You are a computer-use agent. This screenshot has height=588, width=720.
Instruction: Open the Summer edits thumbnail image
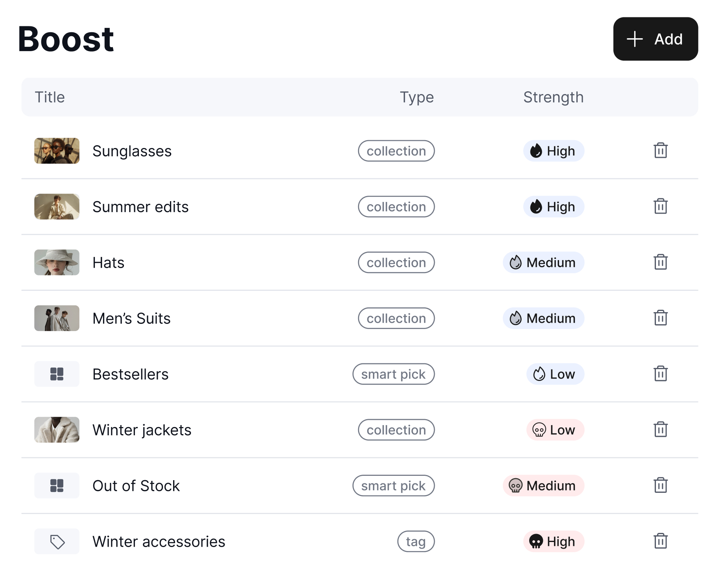tap(57, 206)
